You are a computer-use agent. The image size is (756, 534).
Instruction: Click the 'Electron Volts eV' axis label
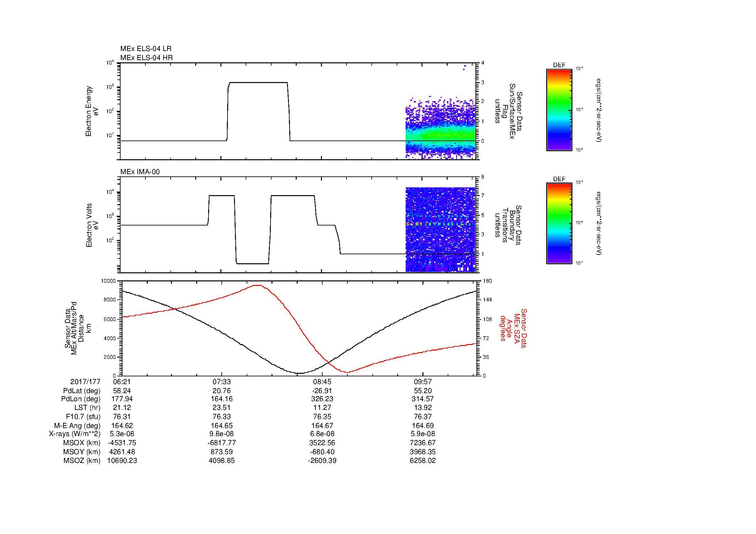92,225
